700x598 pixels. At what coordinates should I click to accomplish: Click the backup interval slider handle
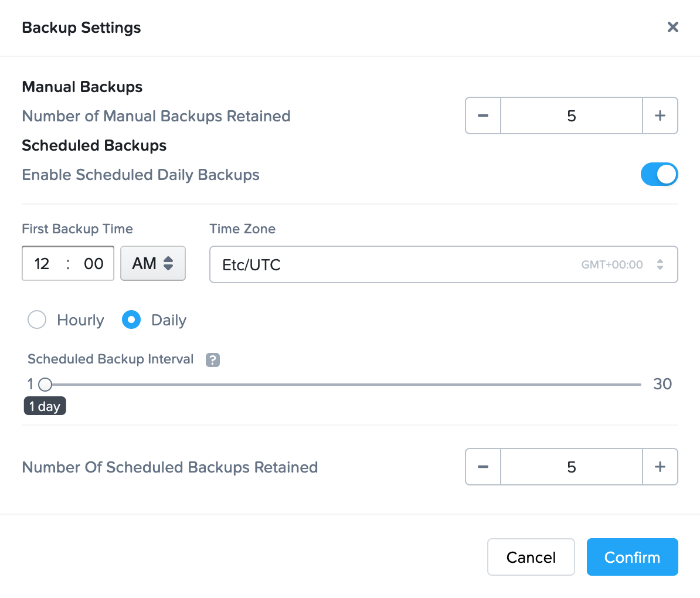pyautogui.click(x=45, y=384)
